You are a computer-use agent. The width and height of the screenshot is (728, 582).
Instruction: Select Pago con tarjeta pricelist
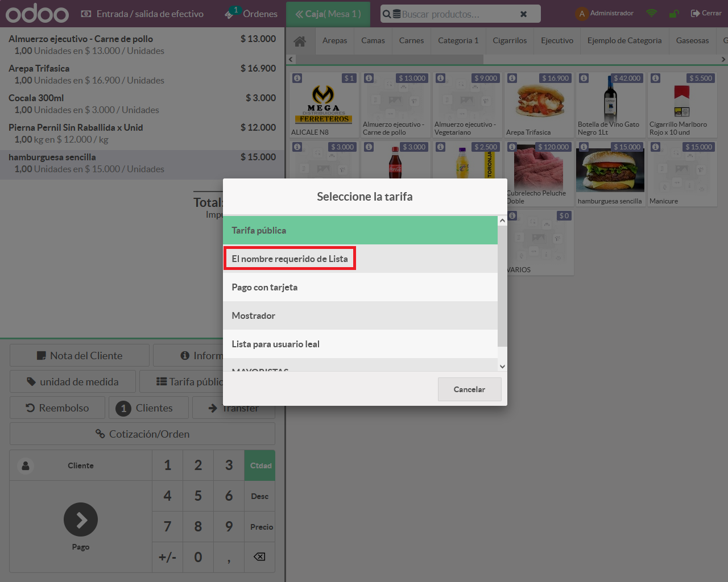click(360, 287)
